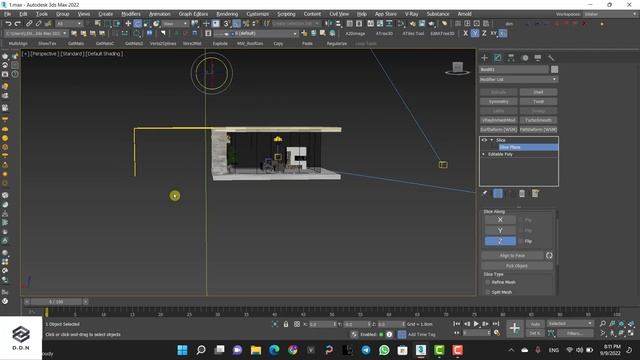Image resolution: width=640 pixels, height=360 pixels.
Task: Open WhatsApp from the taskbar
Action: [384, 350]
